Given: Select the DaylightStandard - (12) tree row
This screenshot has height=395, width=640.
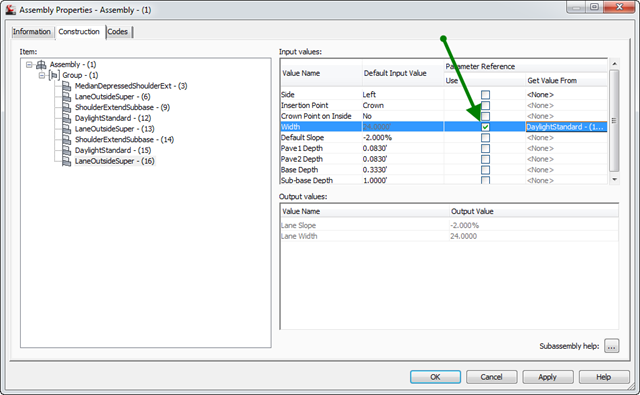Looking at the screenshot, I should coord(113,118).
